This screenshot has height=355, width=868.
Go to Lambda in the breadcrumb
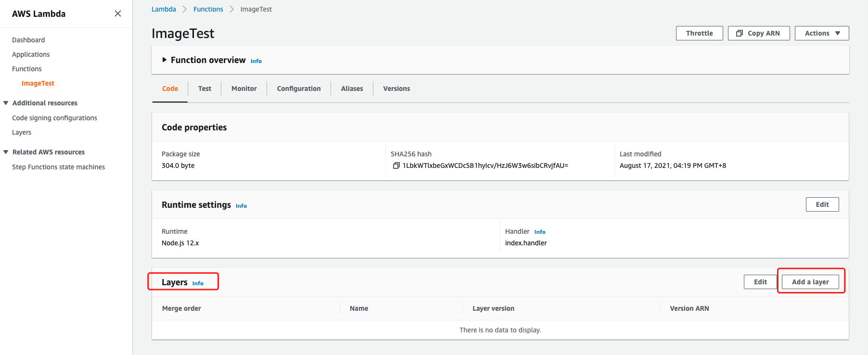click(x=164, y=9)
